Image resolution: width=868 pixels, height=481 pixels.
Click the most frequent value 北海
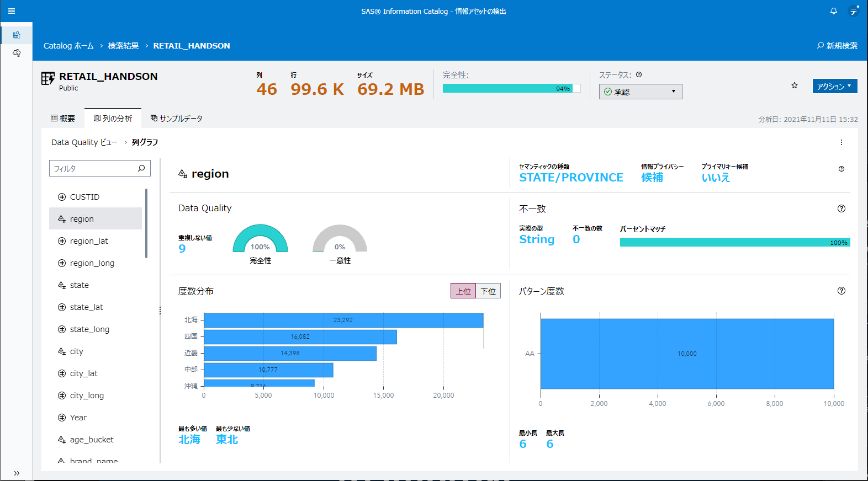189,440
